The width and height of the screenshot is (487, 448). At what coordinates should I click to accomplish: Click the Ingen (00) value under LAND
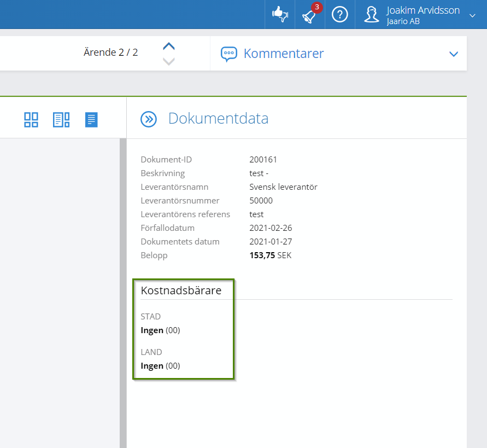pyautogui.click(x=160, y=365)
